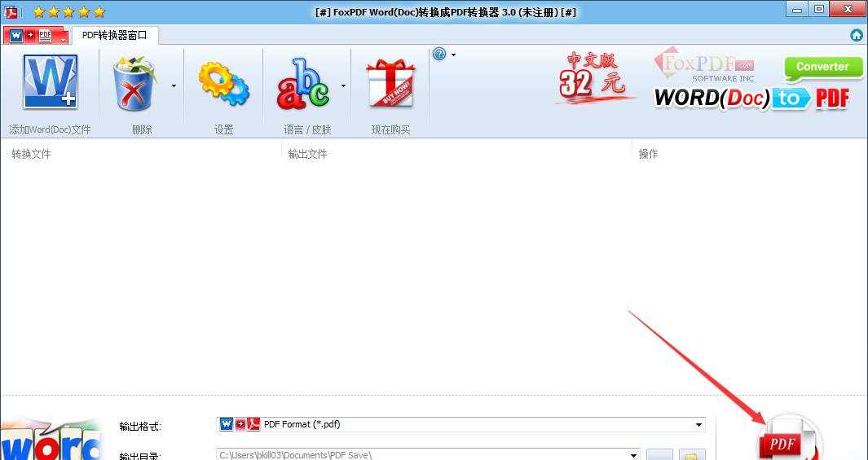868x460 pixels.
Task: Click the 转换文件 column header
Action: 32,154
